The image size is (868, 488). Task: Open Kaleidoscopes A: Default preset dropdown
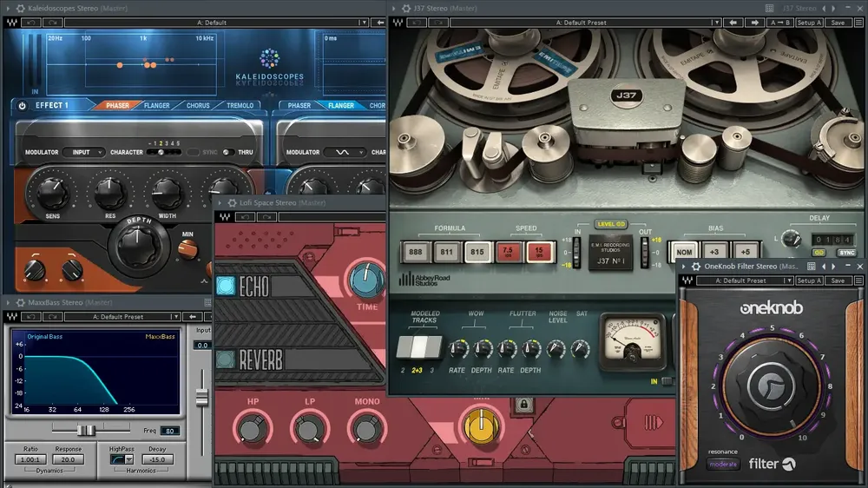click(363, 23)
